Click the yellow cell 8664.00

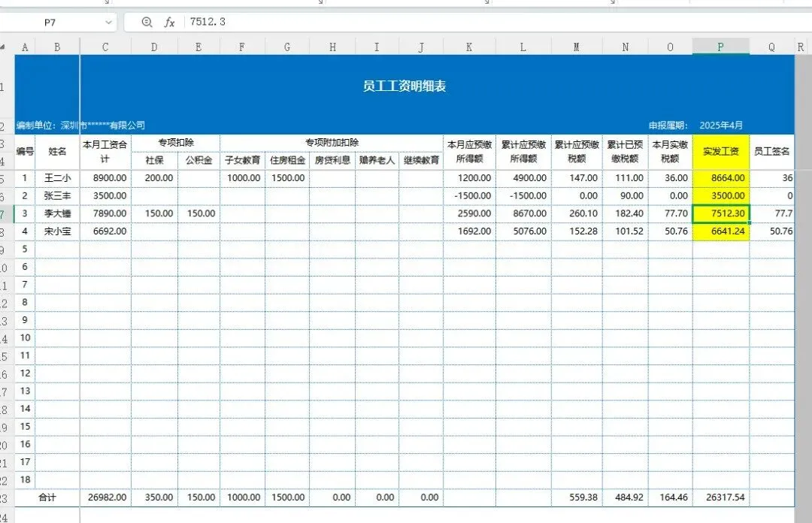click(721, 177)
